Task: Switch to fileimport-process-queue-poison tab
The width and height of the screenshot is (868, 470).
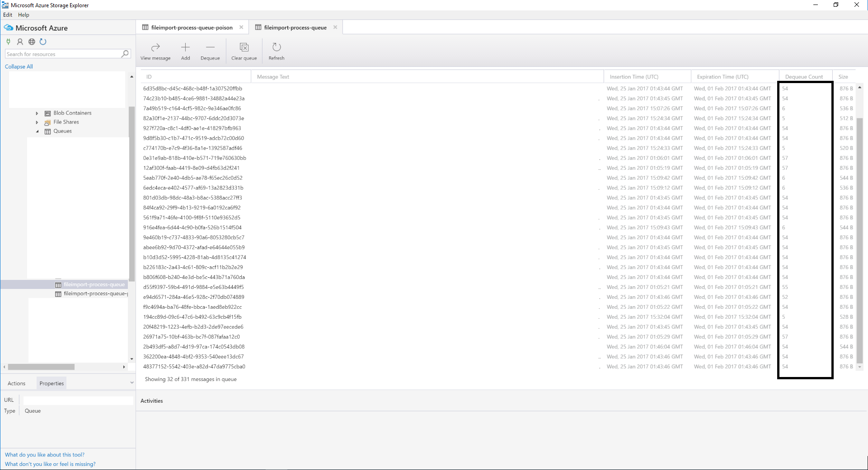Action: [192, 28]
